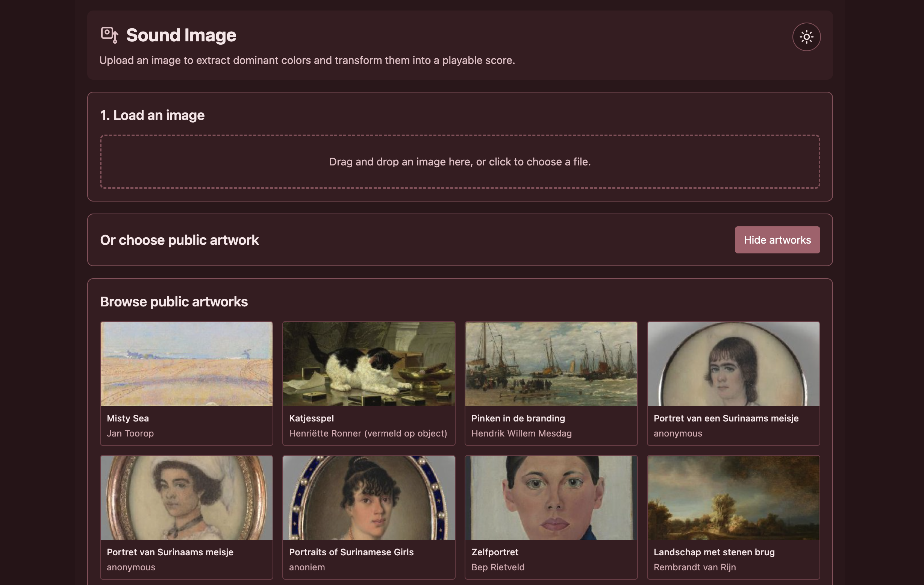This screenshot has width=924, height=585.
Task: Click the Sound Image camera logo icon
Action: [x=109, y=35]
